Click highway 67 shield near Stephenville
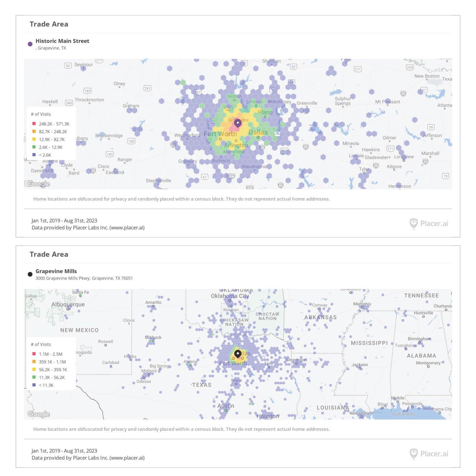This screenshot has width=476, height=476. (205, 177)
